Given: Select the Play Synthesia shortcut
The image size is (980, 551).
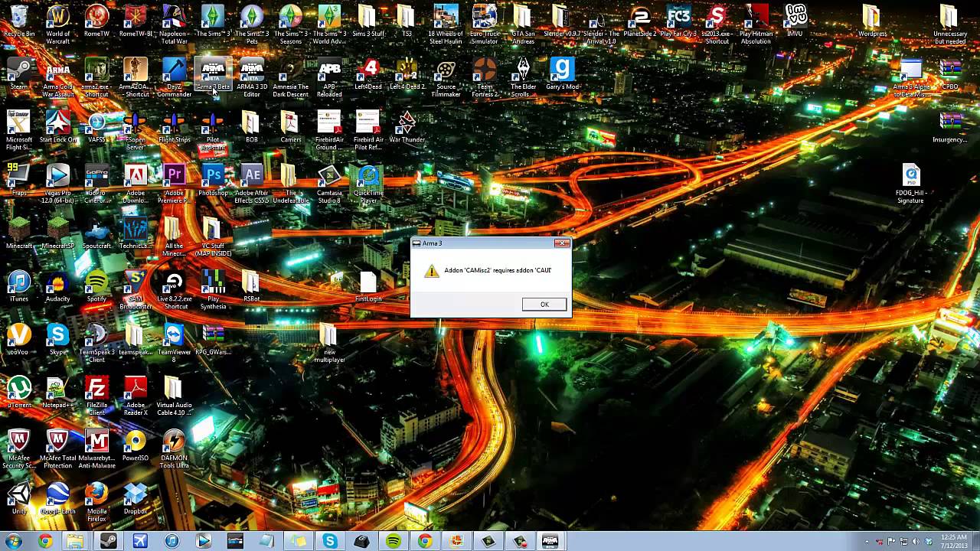Looking at the screenshot, I should click(x=213, y=289).
